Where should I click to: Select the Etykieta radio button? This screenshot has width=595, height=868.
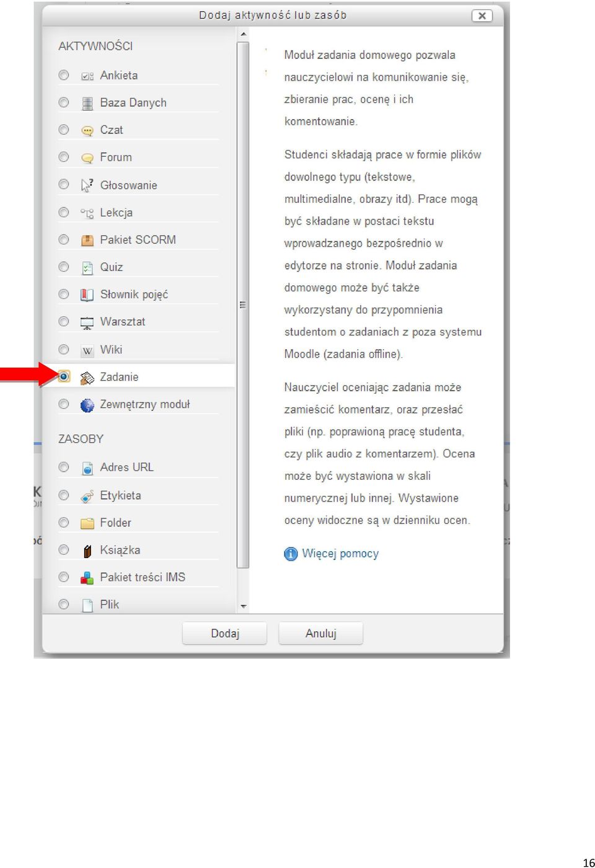tap(64, 495)
